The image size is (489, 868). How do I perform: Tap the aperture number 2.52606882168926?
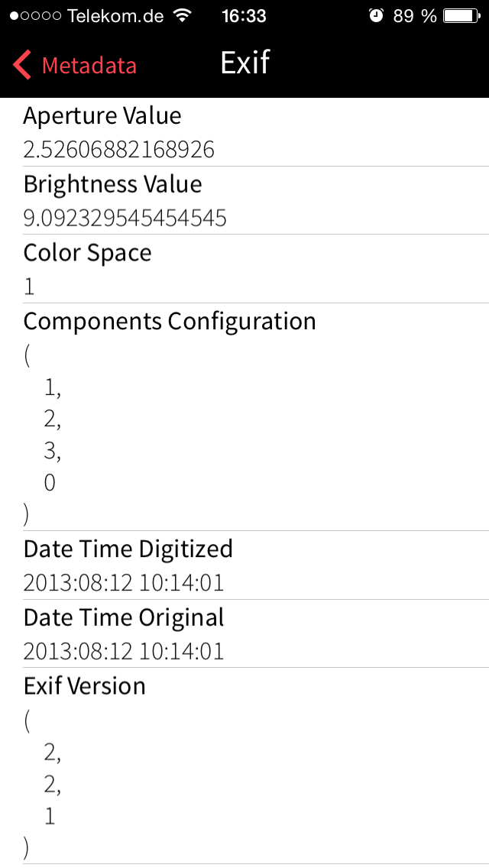point(119,150)
